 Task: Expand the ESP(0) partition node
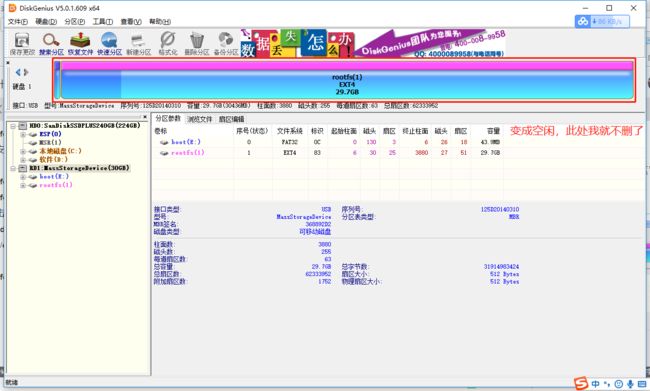23,134
